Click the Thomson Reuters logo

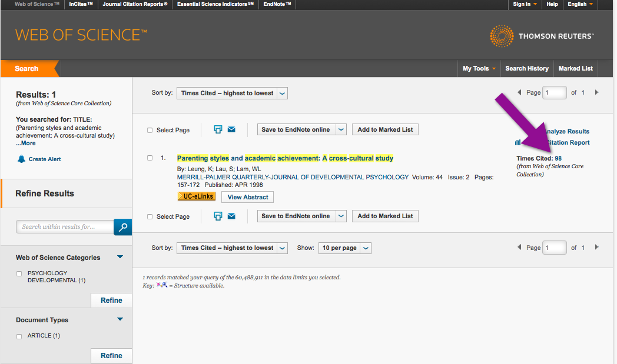pos(542,36)
